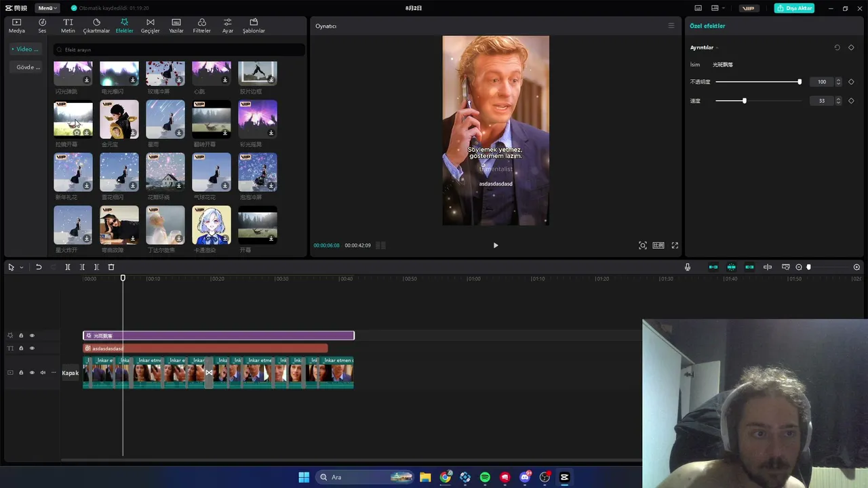This screenshot has height=488, width=868.
Task: Hide the effect track with eye icon
Action: coord(32,335)
